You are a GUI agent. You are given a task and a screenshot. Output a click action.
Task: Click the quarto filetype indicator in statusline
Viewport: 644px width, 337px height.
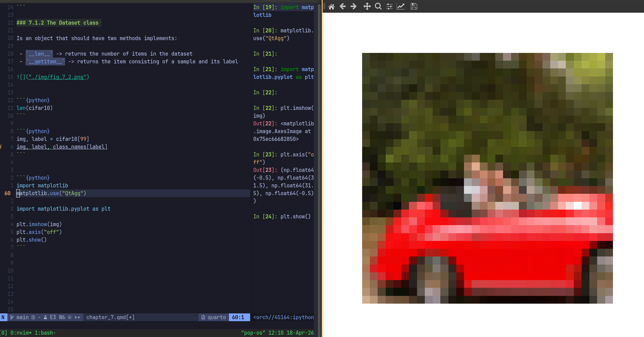coord(213,317)
